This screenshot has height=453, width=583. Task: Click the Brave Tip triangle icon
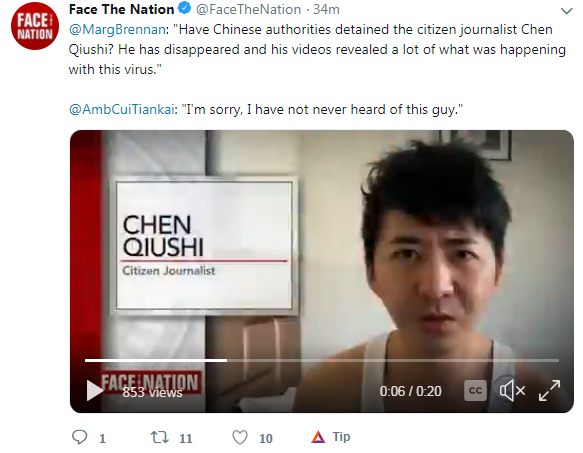pyautogui.click(x=318, y=437)
